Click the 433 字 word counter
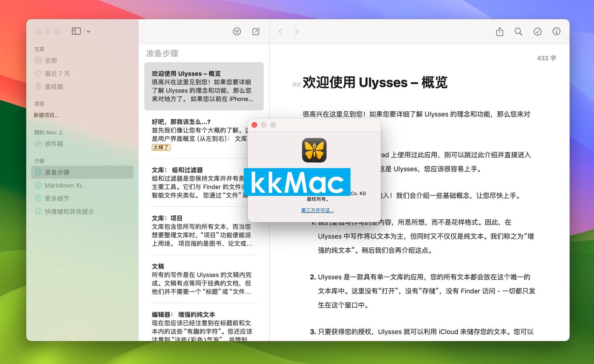Viewport: 594px width, 364px height. coord(546,58)
